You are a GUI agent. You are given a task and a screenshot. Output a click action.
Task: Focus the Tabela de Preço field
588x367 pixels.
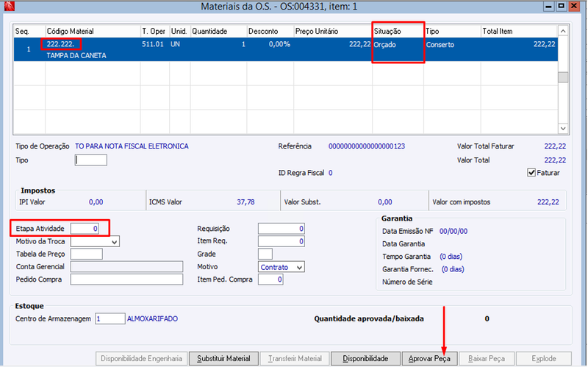86,254
